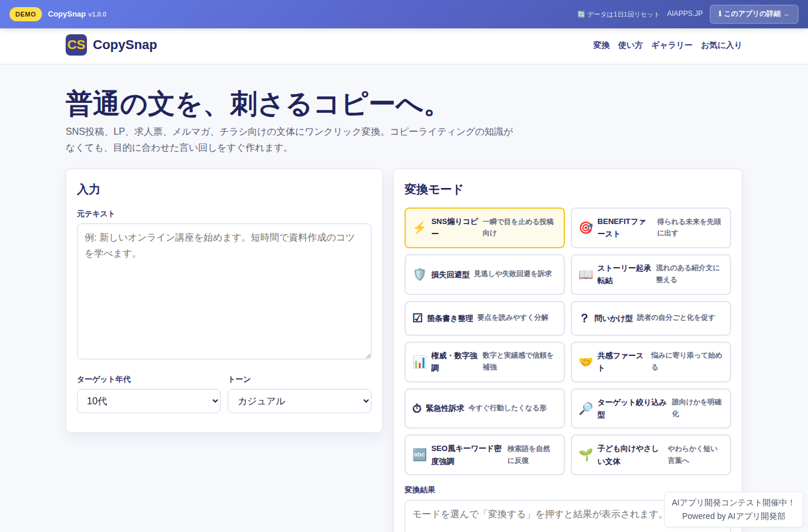Click the AIアプリ開発コンテスト開催中 banner
Screen dimensions: 808x532
click(733, 509)
